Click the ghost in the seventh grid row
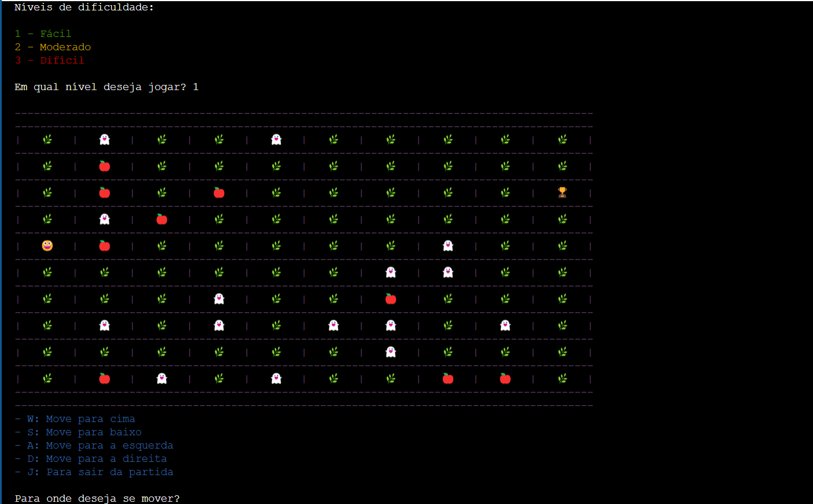This screenshot has width=813, height=504. [219, 299]
